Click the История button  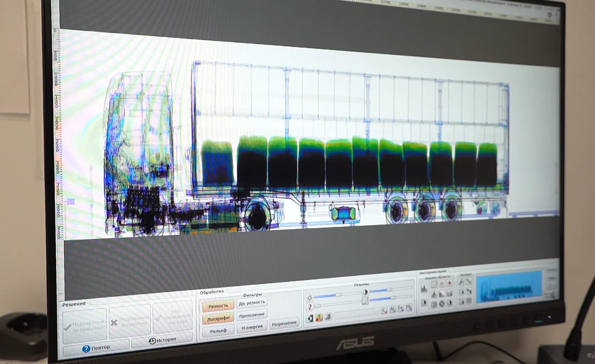[162, 340]
